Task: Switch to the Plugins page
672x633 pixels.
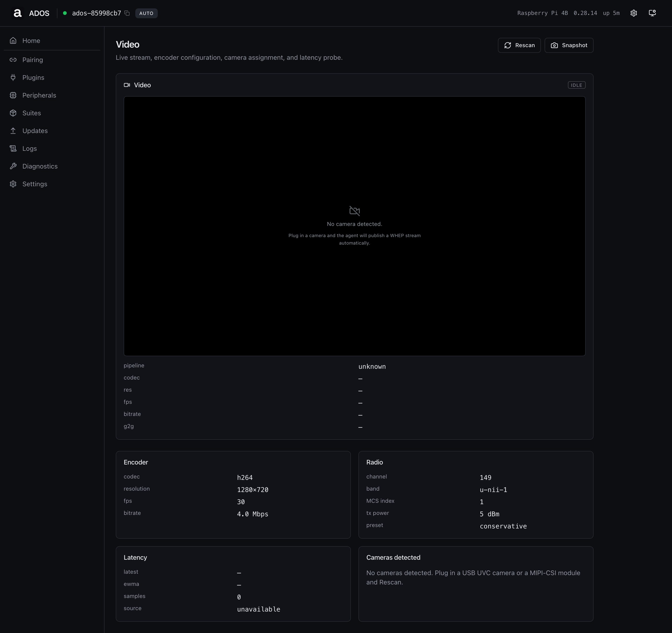Action: [52, 77]
